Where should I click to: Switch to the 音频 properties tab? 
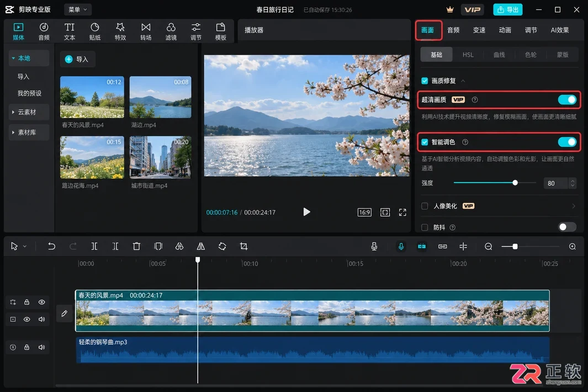pos(453,30)
